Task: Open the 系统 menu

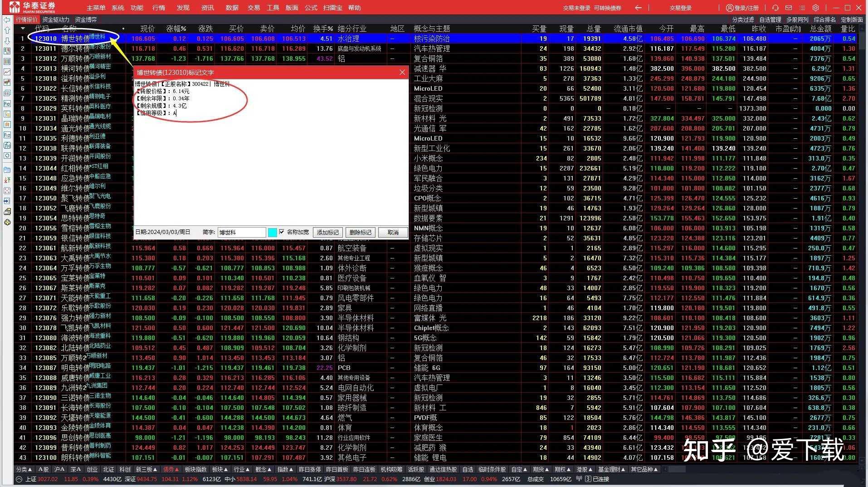Action: click(x=118, y=8)
